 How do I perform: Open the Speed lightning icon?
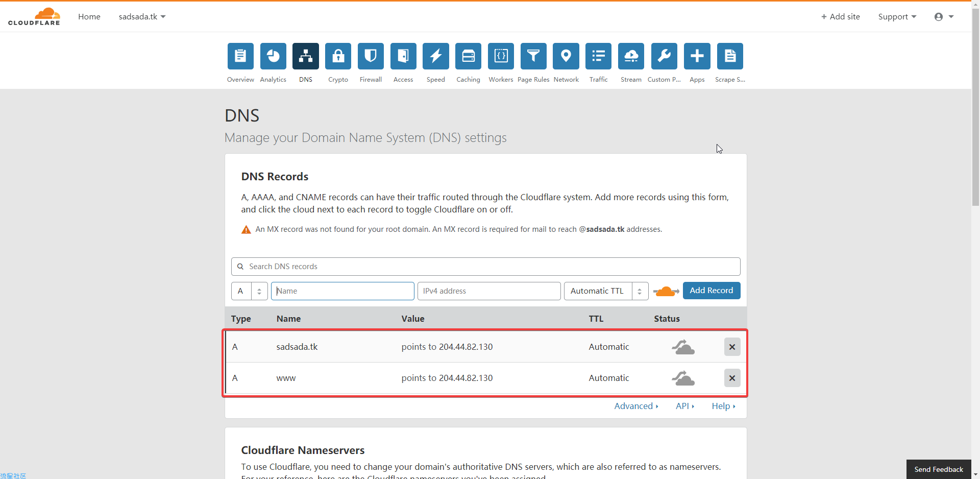436,56
